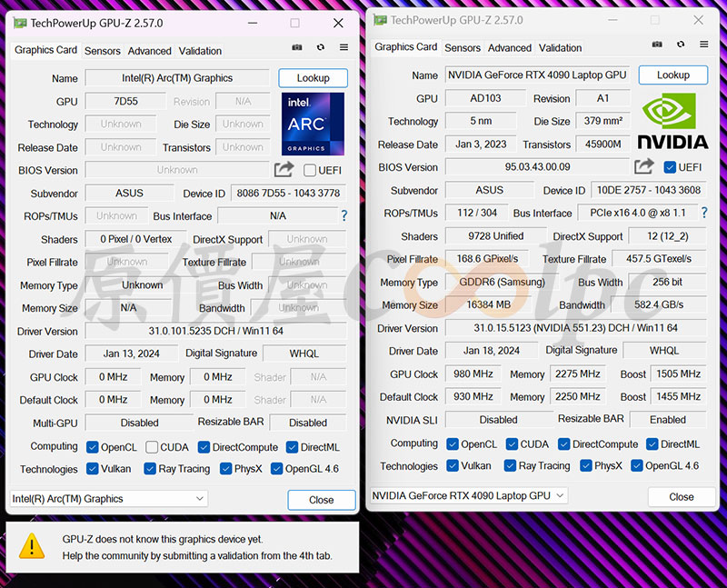Switch to Sensors tab in NVIDIA window

tap(463, 48)
